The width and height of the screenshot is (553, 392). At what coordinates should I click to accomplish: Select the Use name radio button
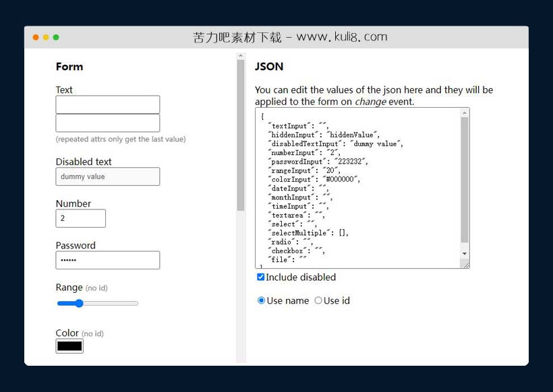coord(261,300)
